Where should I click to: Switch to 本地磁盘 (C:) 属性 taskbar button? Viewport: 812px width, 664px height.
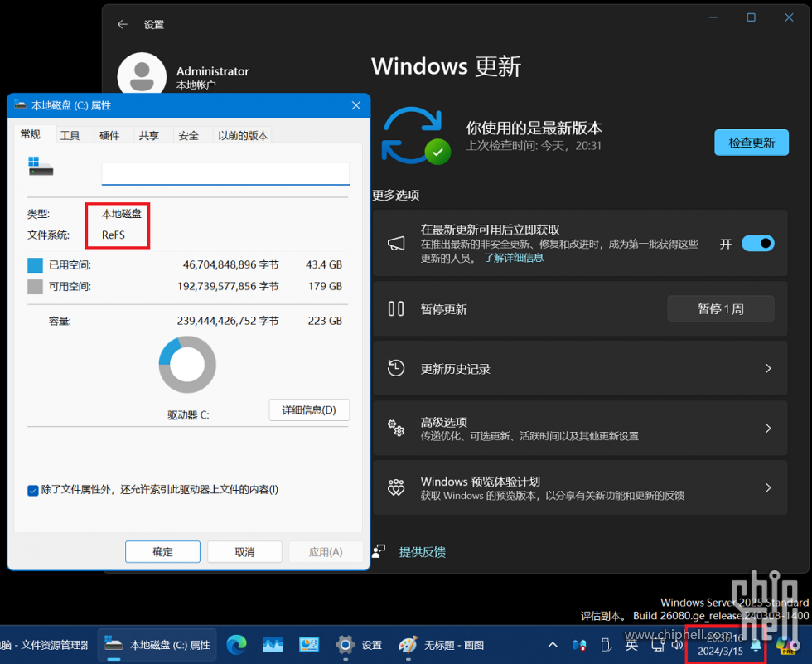[157, 645]
